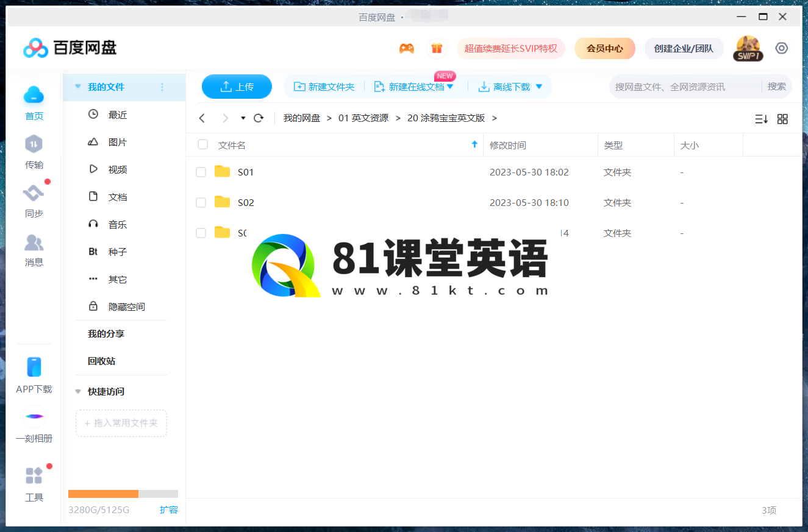Open the 传输 transfer panel
808x532 pixels.
click(34, 152)
